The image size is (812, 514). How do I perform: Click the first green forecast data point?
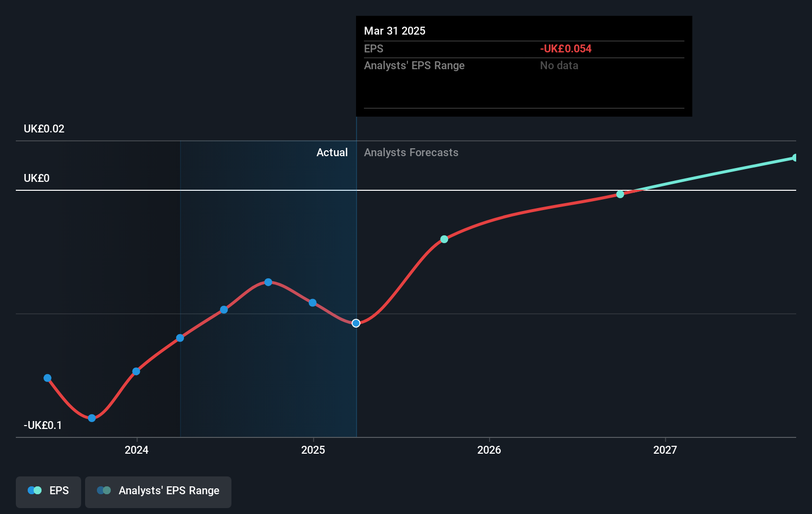[444, 239]
